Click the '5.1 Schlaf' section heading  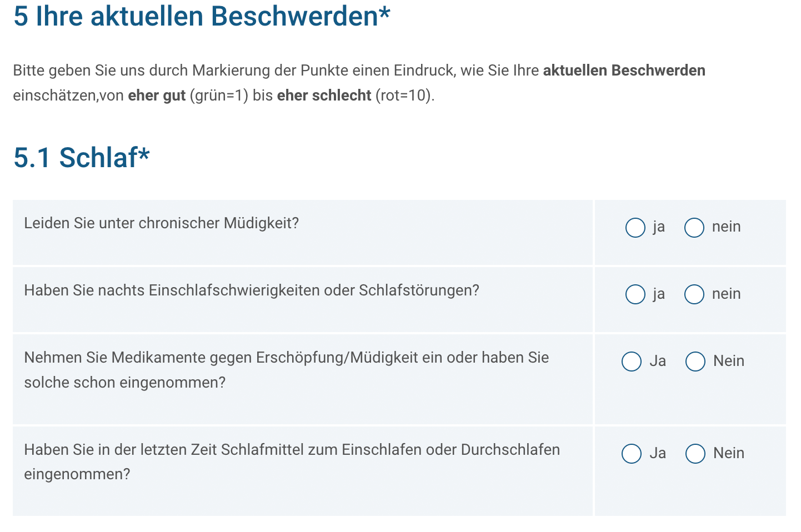pyautogui.click(x=82, y=158)
